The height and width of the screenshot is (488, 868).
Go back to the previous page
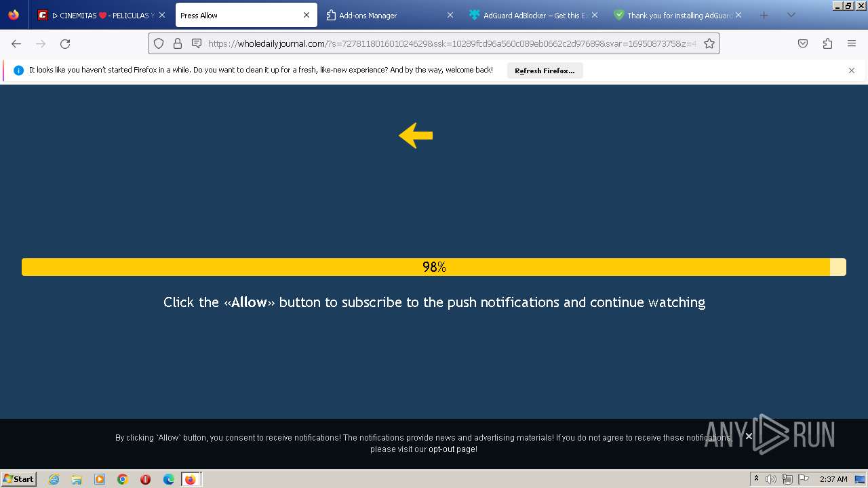click(16, 43)
